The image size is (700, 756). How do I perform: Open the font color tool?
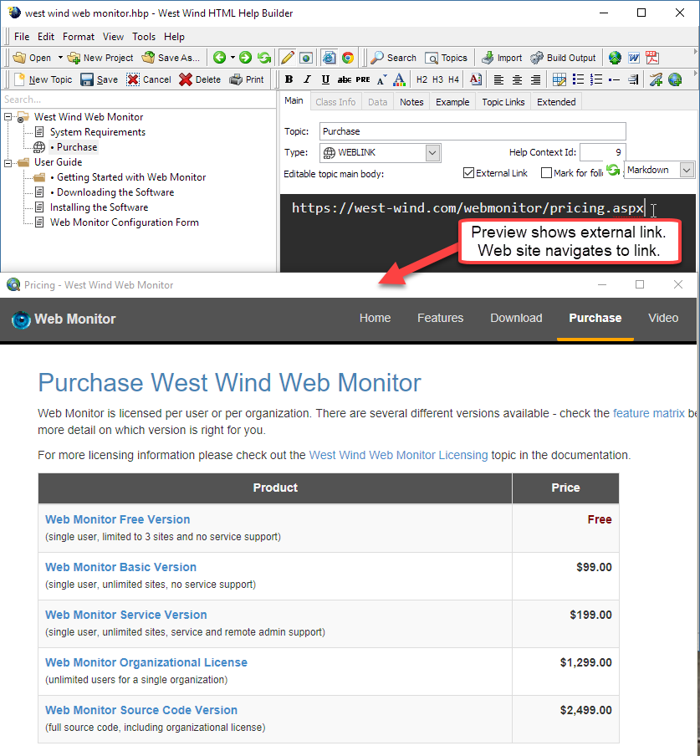tap(399, 79)
